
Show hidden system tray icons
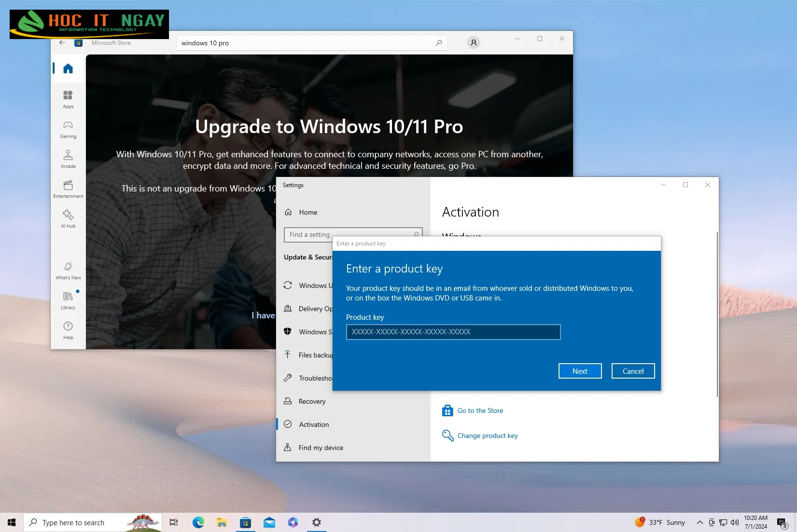pyautogui.click(x=699, y=522)
